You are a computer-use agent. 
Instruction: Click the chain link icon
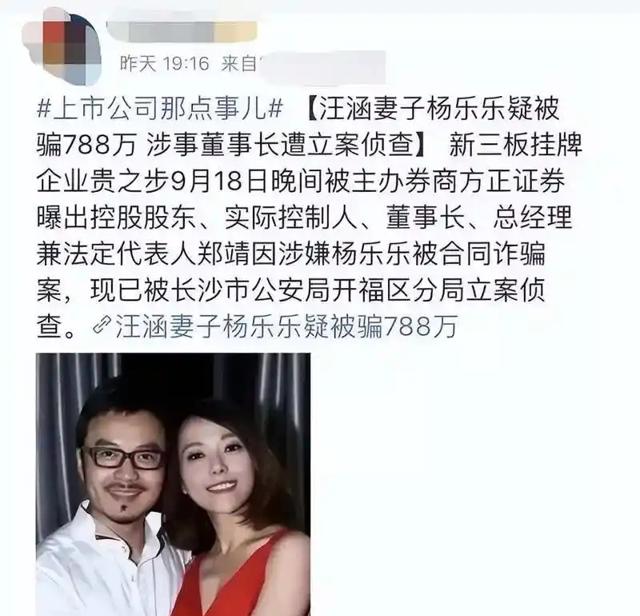click(x=102, y=326)
